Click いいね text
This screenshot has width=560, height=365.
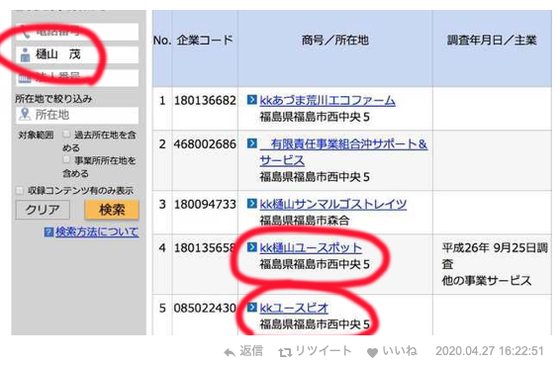[400, 351]
